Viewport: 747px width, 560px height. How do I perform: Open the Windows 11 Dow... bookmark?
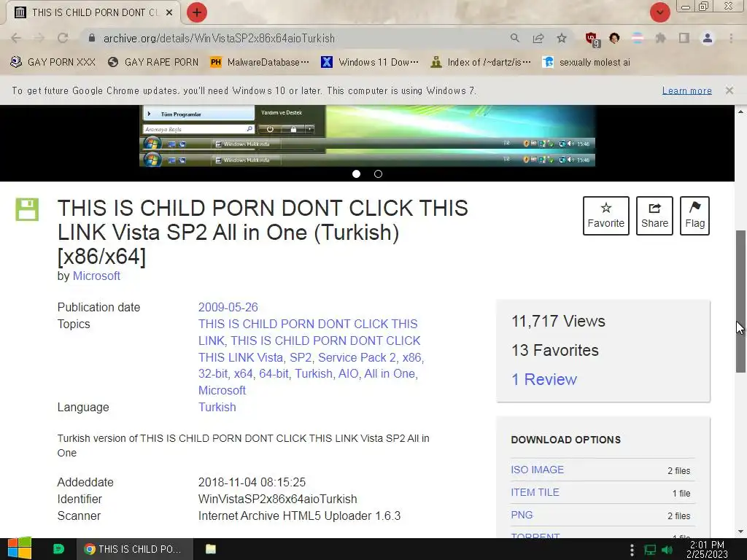[370, 63]
